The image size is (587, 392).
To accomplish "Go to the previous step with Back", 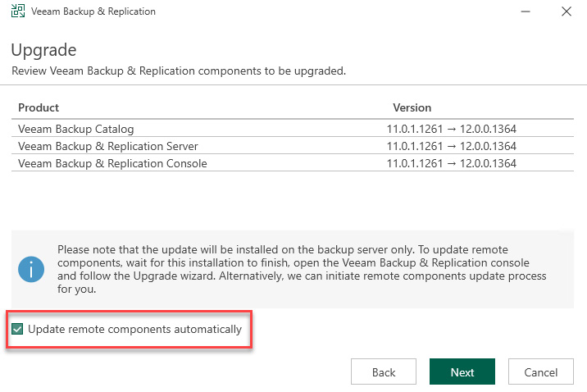I will click(384, 371).
